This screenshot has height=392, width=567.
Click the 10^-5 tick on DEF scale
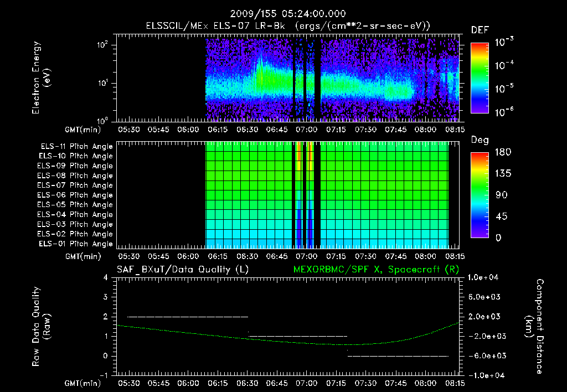(x=504, y=89)
